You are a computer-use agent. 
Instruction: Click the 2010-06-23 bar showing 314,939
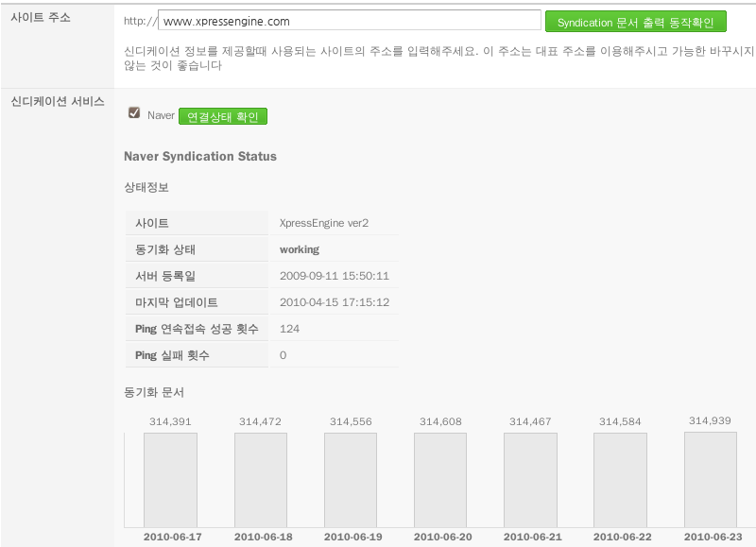point(711,479)
